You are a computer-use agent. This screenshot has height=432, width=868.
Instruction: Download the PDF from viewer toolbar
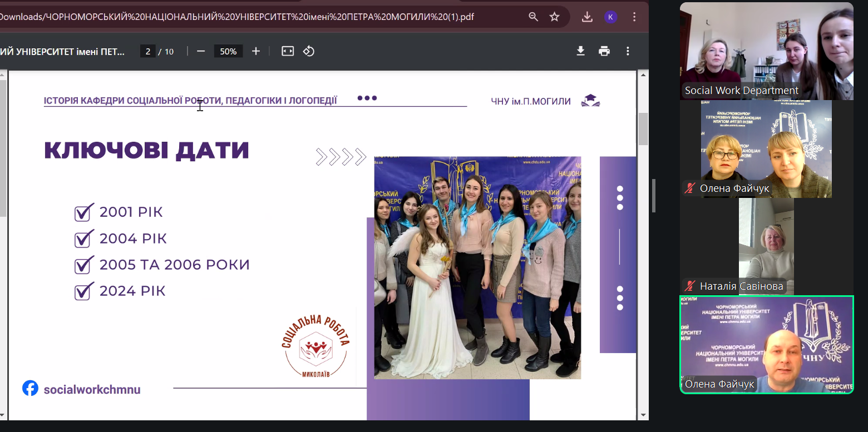coord(580,51)
